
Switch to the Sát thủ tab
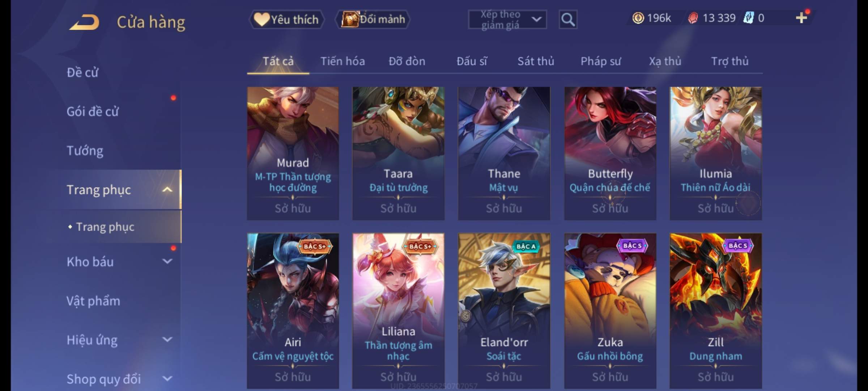pos(536,61)
